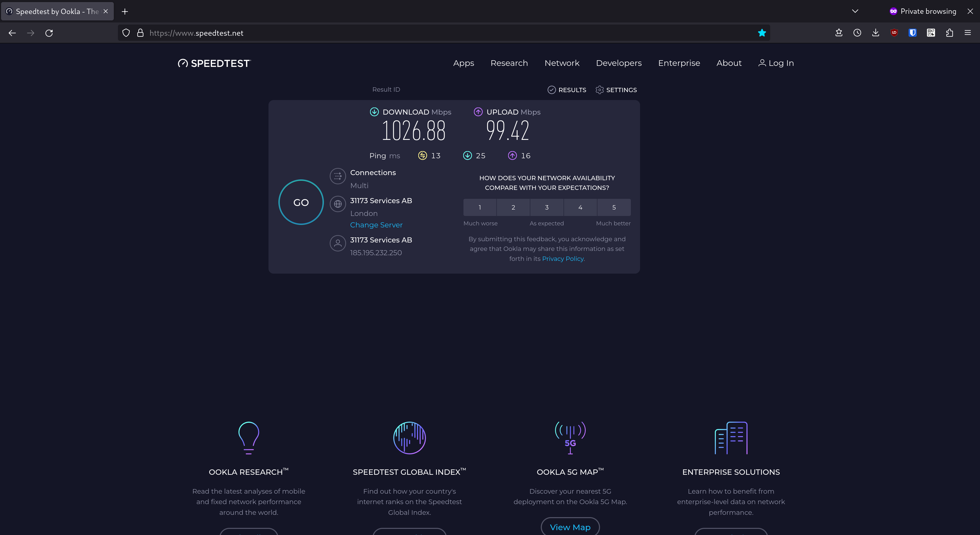The width and height of the screenshot is (980, 535).
Task: Open the history clock toolbar icon
Action: pyautogui.click(x=857, y=33)
